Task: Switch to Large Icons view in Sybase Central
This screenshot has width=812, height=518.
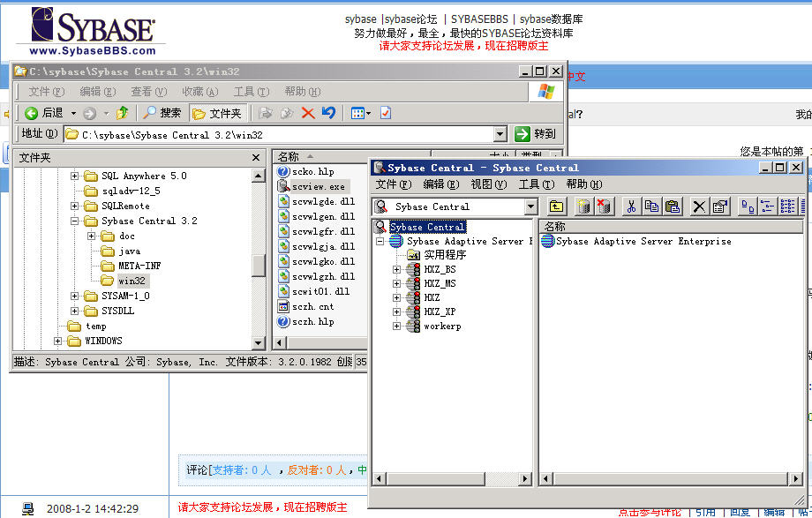Action: [748, 206]
